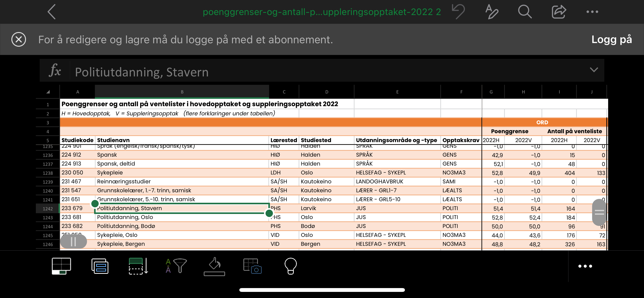
Task: Select the Studienavn header cell
Action: tap(182, 140)
